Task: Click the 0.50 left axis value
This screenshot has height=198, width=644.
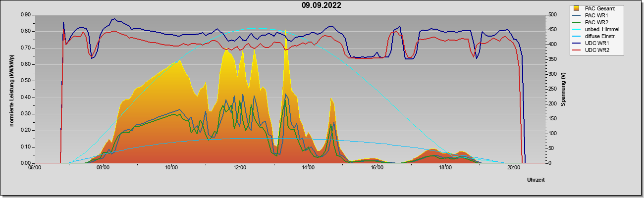Action: [x=26, y=81]
